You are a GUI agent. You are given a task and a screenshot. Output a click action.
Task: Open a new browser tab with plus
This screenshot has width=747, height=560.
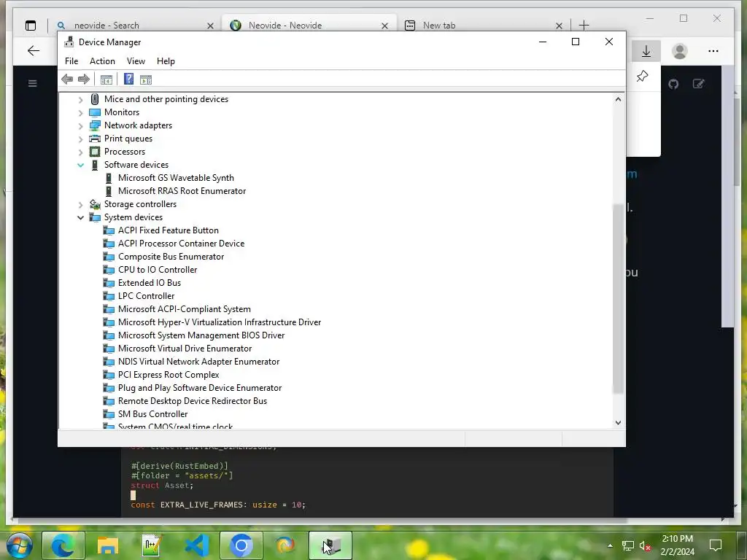pyautogui.click(x=584, y=26)
